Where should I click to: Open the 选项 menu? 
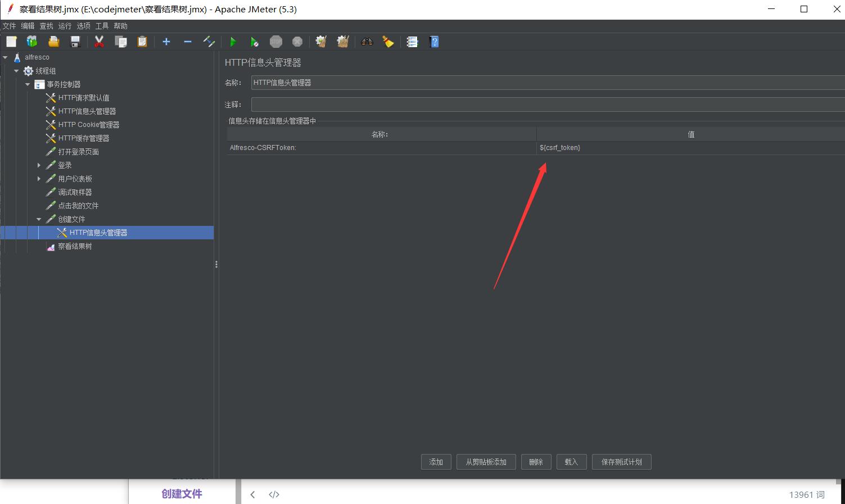(x=84, y=26)
